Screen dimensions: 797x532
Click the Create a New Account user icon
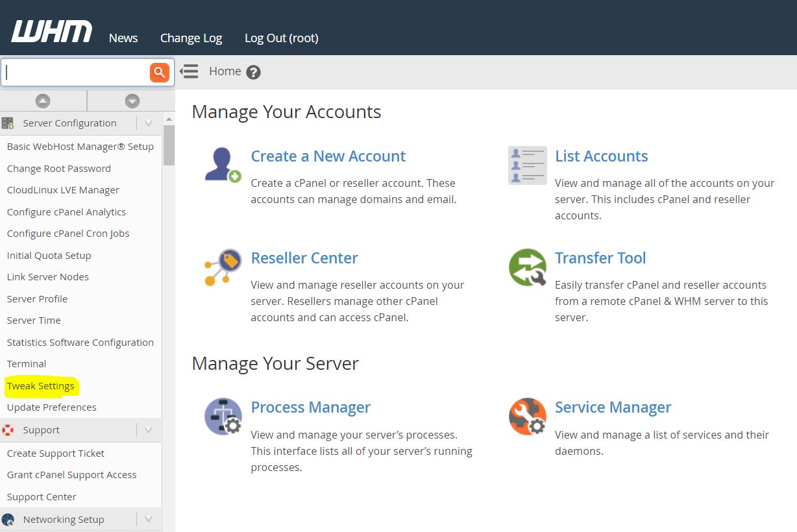click(x=223, y=165)
